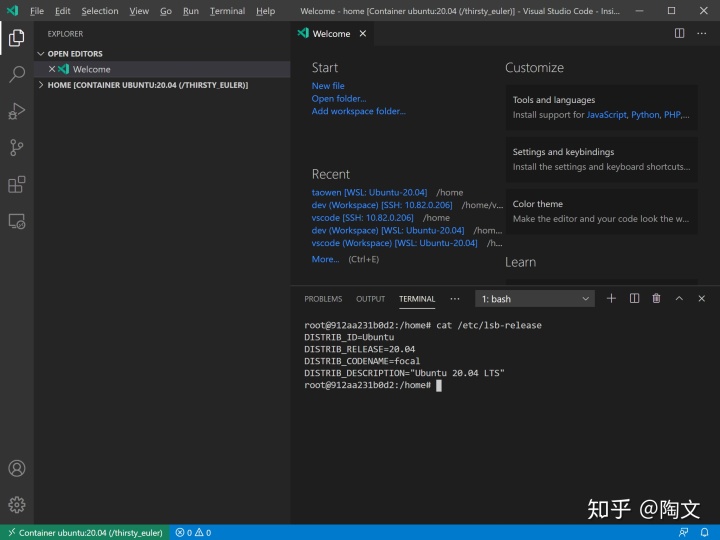Open recent dev (Workspace) [SSH: 10.82.0.206]
Screen dimensions: 720x540
coord(382,205)
